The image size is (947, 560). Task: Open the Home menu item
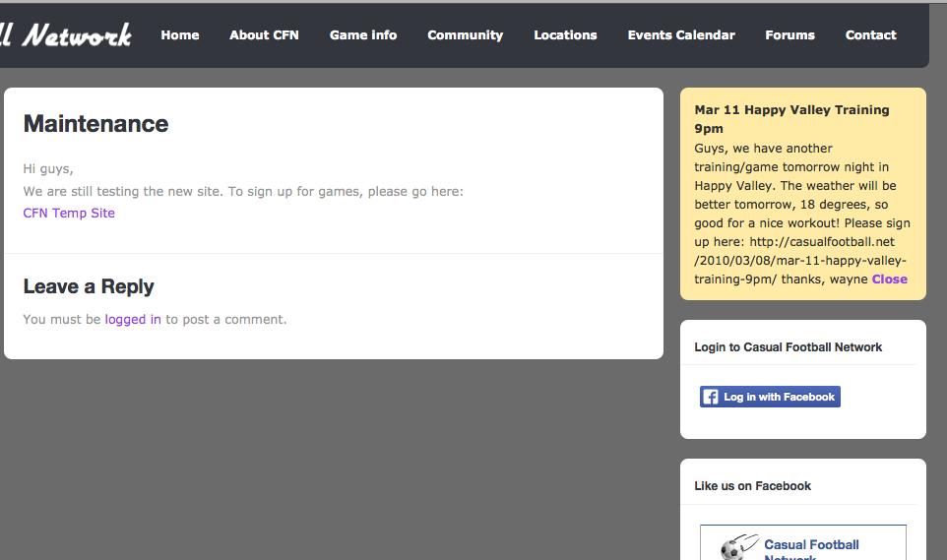coord(180,35)
